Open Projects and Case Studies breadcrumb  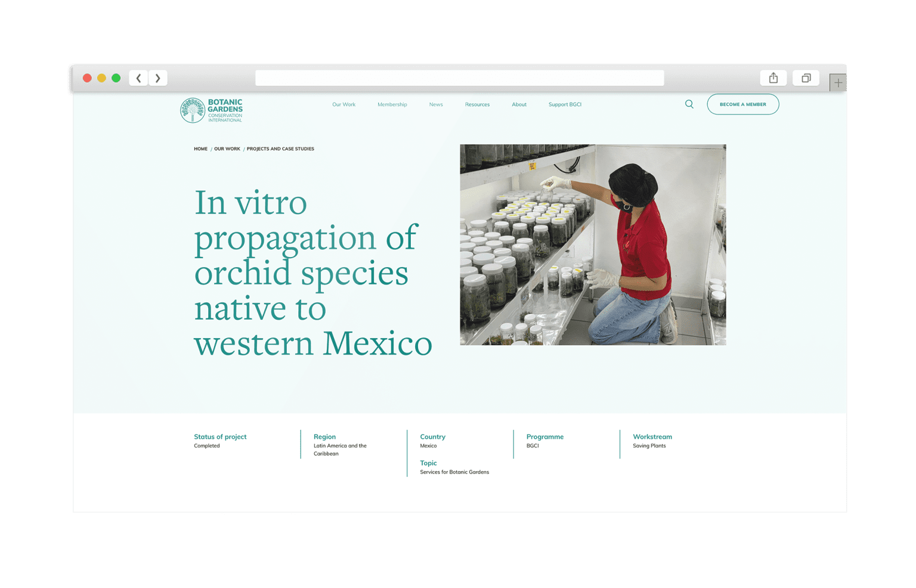(280, 149)
